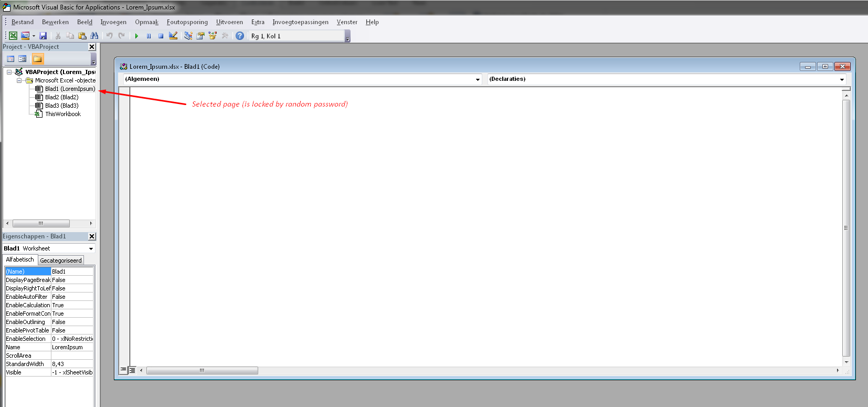Screen dimensions: 868x407
Task: Open help with the blue question mark icon
Action: (x=240, y=36)
